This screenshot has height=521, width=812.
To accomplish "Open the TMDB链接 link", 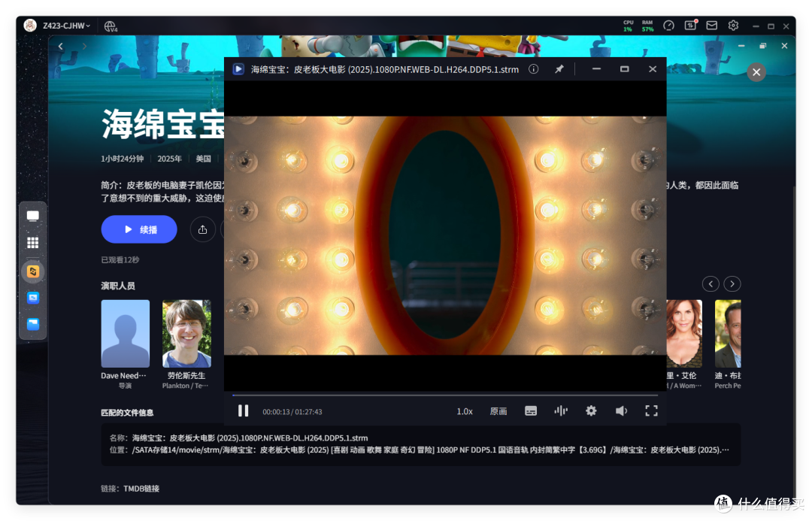I will (x=141, y=489).
